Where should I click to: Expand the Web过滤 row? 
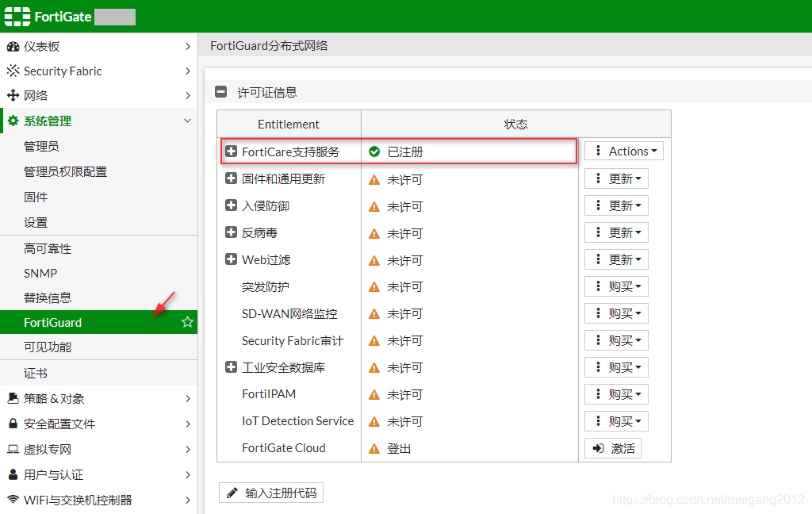pos(231,259)
